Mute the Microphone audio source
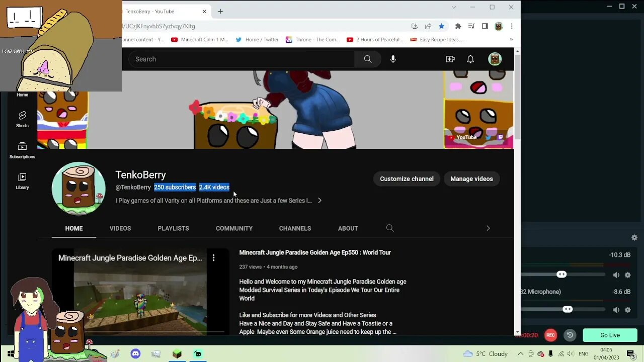This screenshot has width=644, height=362. click(x=616, y=310)
